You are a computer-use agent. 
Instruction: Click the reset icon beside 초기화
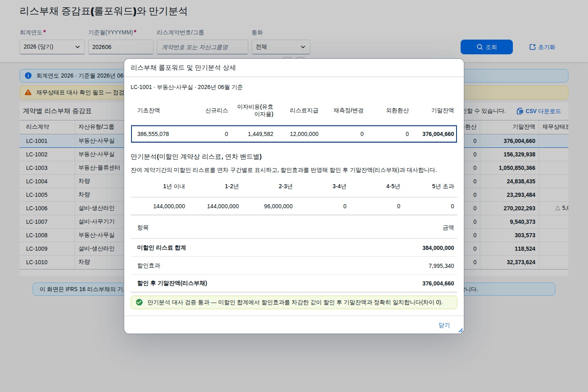532,47
